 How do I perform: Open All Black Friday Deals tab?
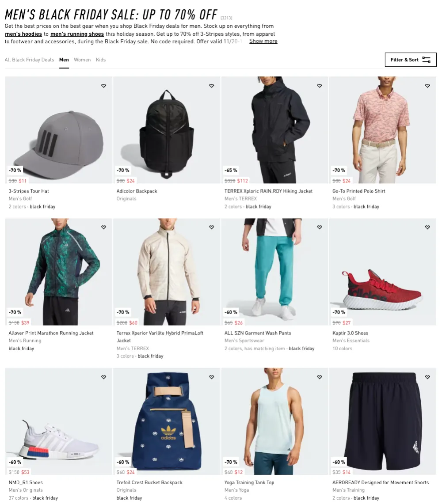click(x=29, y=60)
